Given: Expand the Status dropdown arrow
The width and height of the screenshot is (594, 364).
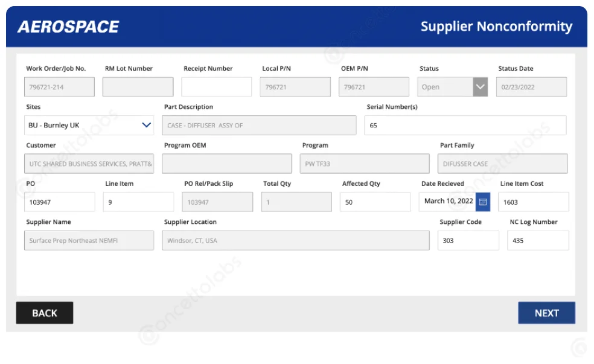Looking at the screenshot, I should click(x=480, y=87).
